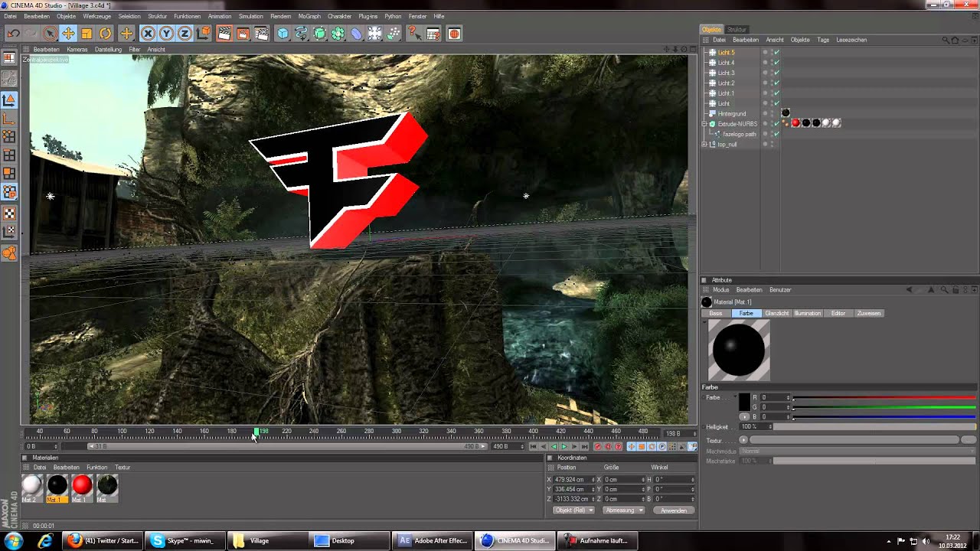The image size is (980, 551).
Task: Open Adobe After Effects from the taskbar
Action: coord(433,540)
